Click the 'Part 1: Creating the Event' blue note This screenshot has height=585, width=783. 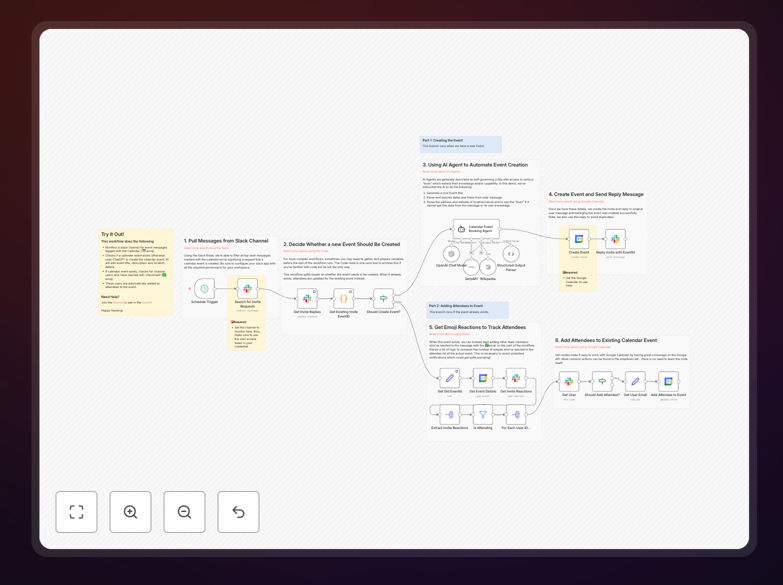coord(460,144)
